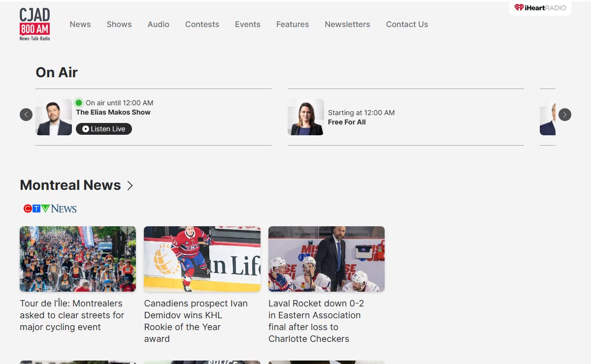The width and height of the screenshot is (591, 364).
Task: Open the Free For All show link
Action: click(x=347, y=122)
